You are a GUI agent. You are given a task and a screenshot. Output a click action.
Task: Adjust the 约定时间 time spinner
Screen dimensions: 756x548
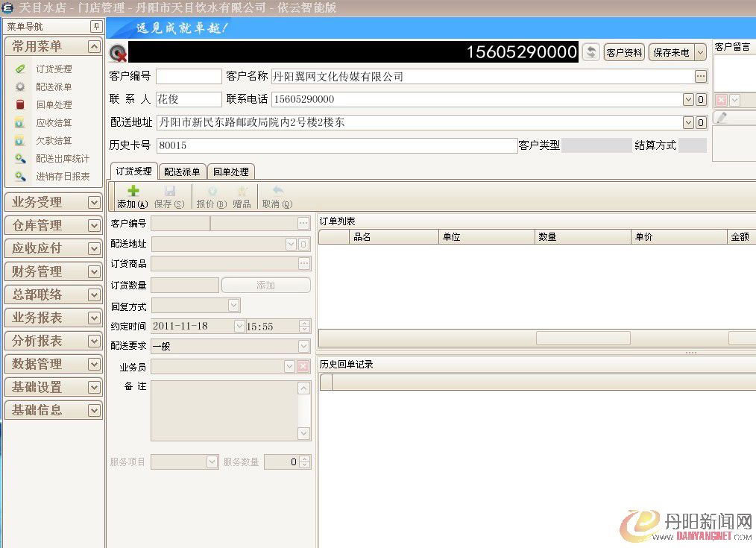pos(304,327)
